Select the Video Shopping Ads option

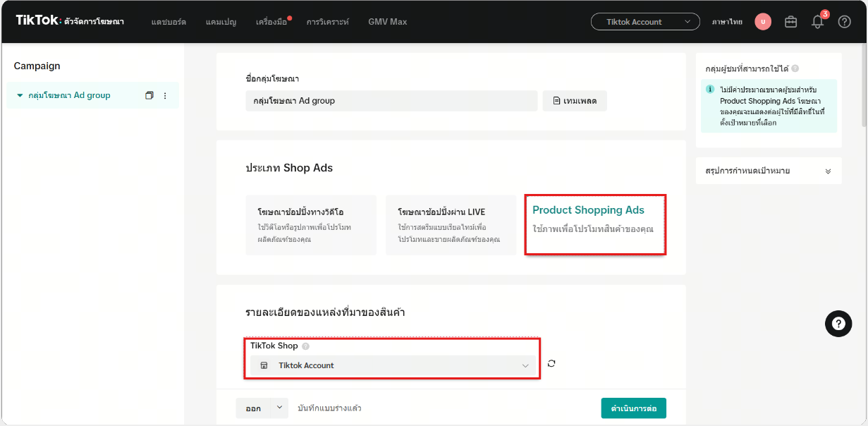pyautogui.click(x=310, y=225)
